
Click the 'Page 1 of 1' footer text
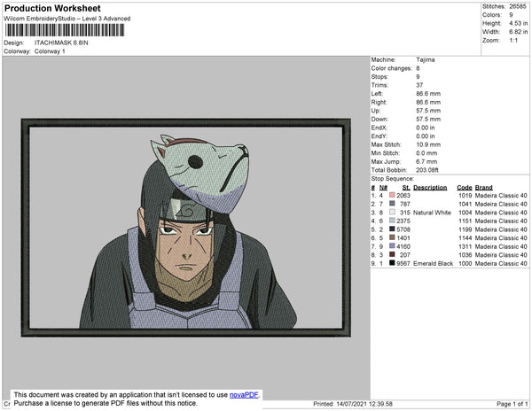[x=512, y=404]
